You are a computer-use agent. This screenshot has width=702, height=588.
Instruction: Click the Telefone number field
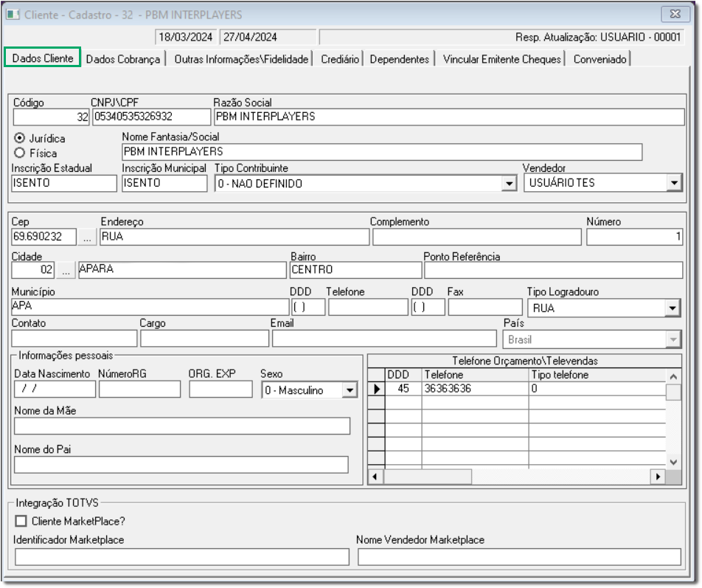pyautogui.click(x=368, y=307)
